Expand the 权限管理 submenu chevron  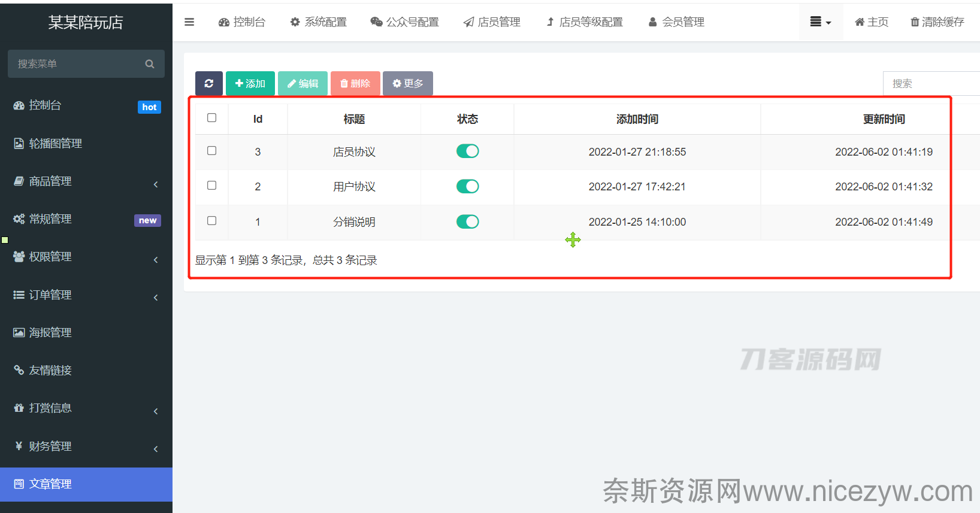[x=156, y=260]
